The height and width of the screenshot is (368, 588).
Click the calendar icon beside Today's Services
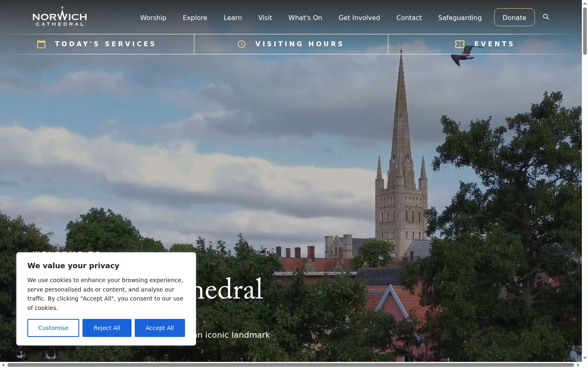click(x=41, y=44)
